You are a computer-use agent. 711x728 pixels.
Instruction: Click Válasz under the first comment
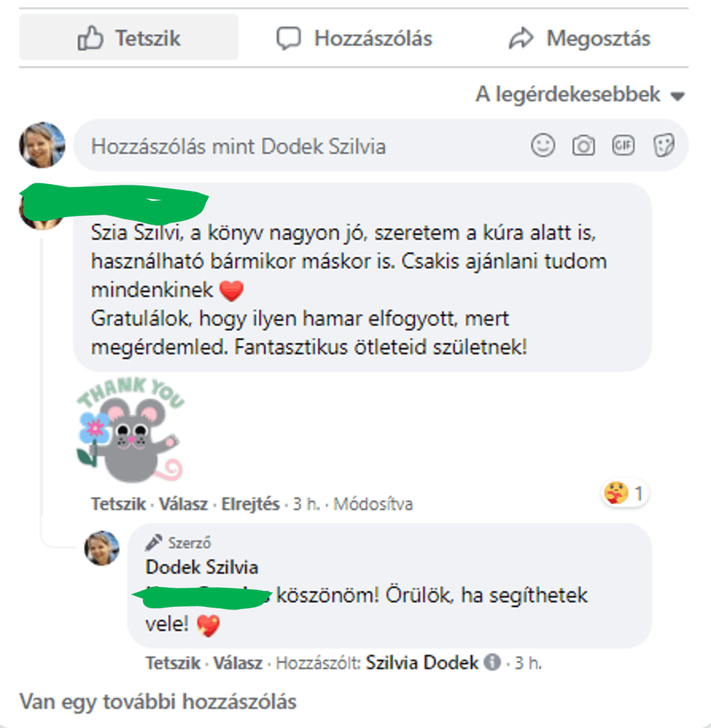(x=184, y=504)
